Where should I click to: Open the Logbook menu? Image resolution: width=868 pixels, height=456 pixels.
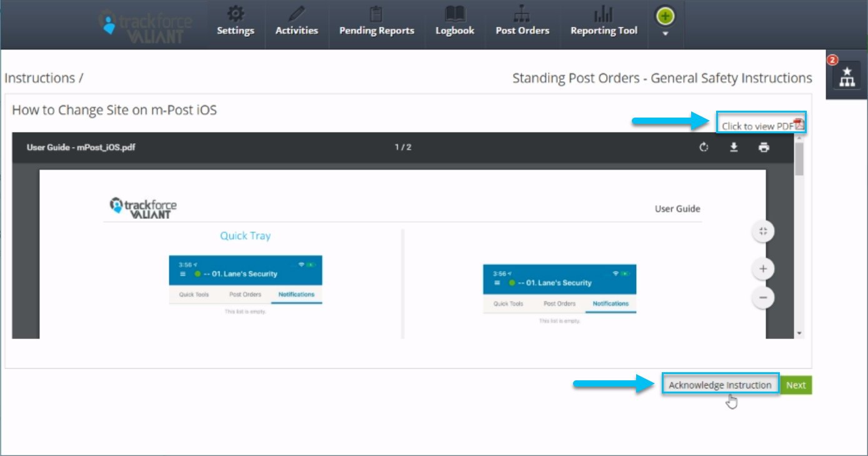click(x=455, y=22)
